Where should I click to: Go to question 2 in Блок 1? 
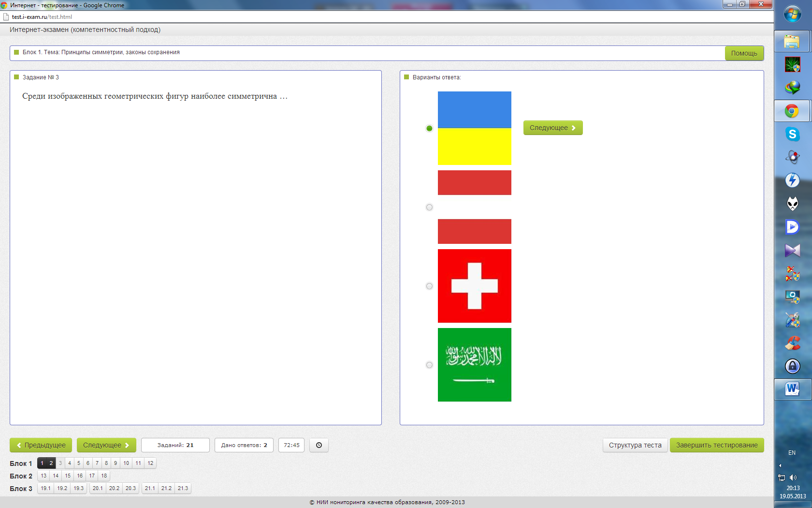pos(51,463)
